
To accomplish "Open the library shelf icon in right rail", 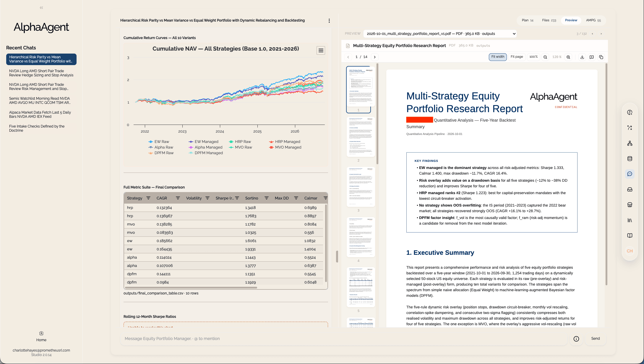I will click(630, 220).
